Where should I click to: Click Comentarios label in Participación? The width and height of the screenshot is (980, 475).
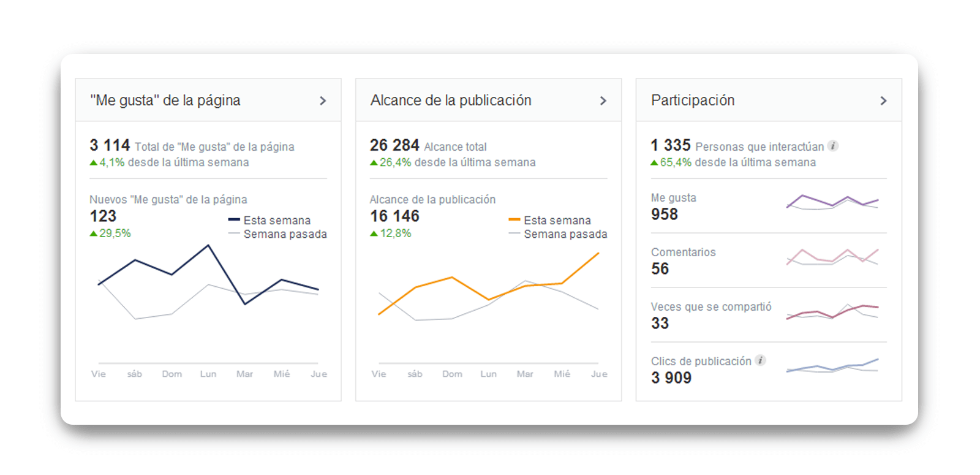[x=683, y=253]
